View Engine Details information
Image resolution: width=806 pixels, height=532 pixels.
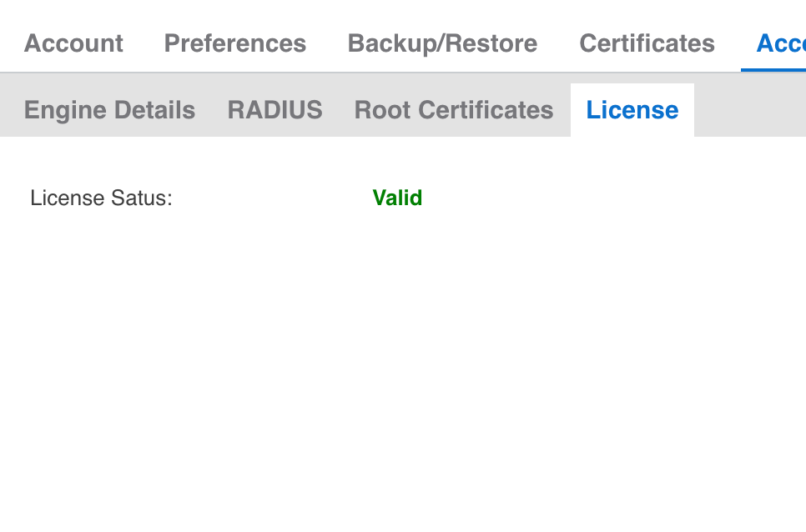pyautogui.click(x=109, y=110)
